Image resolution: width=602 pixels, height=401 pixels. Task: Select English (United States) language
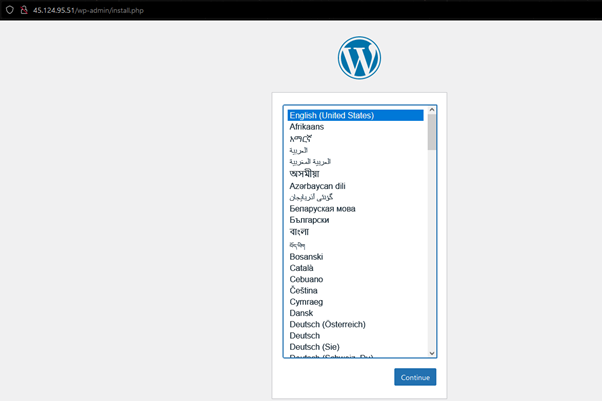point(356,115)
